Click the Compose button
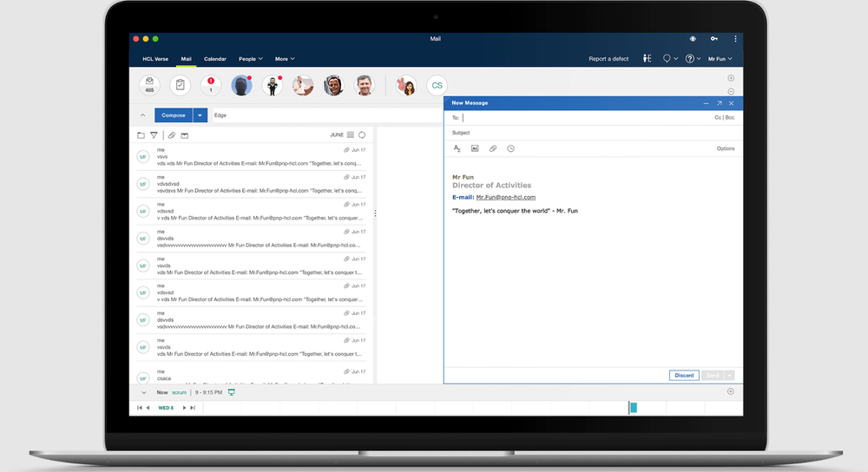 174,115
